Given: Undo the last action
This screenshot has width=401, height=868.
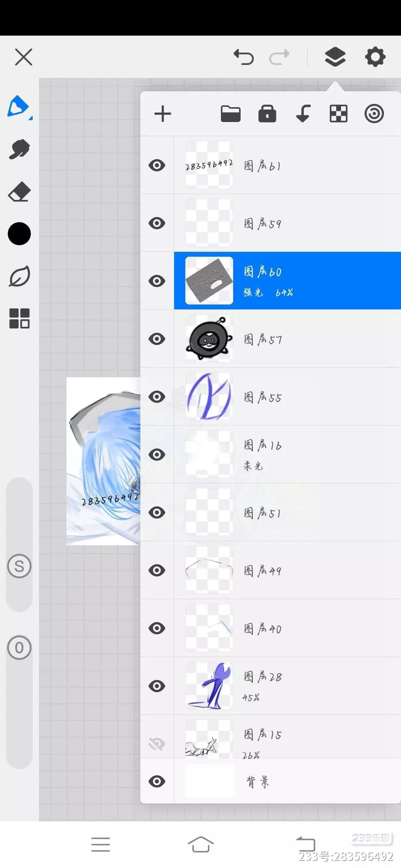Looking at the screenshot, I should (x=244, y=57).
